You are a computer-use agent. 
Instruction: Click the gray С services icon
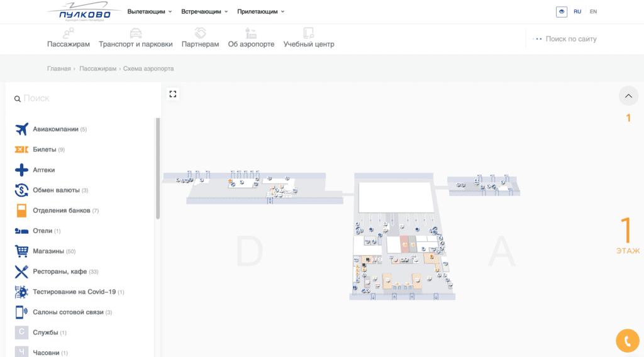21,332
